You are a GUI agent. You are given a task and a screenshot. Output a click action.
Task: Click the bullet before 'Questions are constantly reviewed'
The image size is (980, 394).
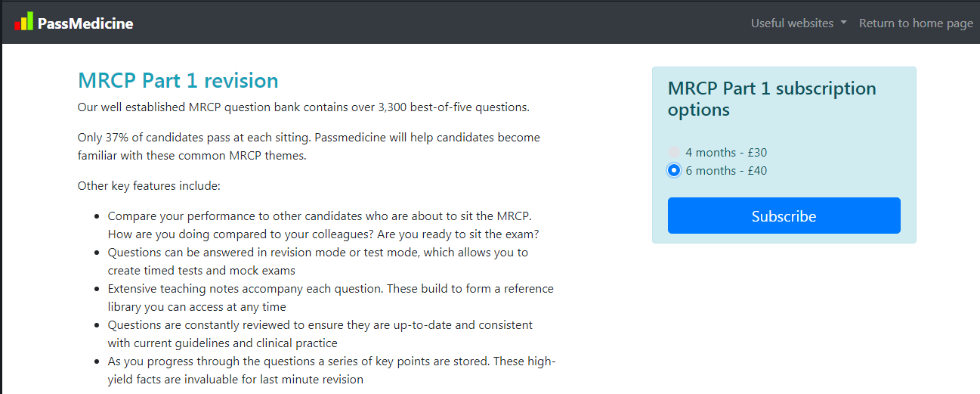point(97,325)
